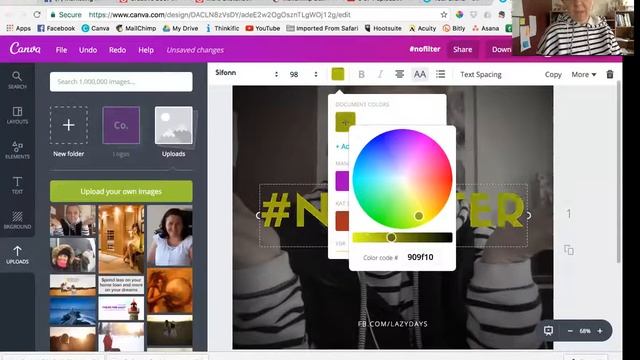Select FB.COM/LAZYDAYS text on canvas

point(393,324)
